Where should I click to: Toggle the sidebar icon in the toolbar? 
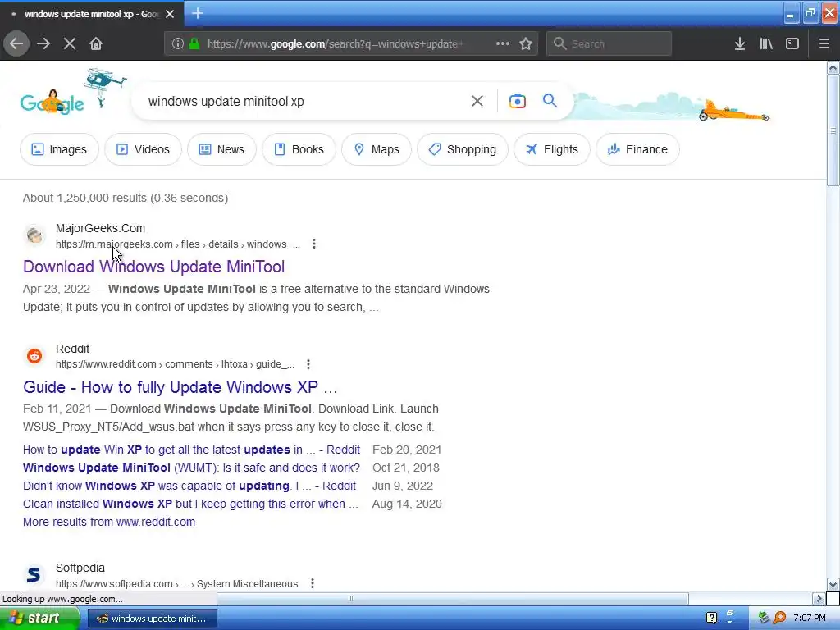click(x=792, y=43)
